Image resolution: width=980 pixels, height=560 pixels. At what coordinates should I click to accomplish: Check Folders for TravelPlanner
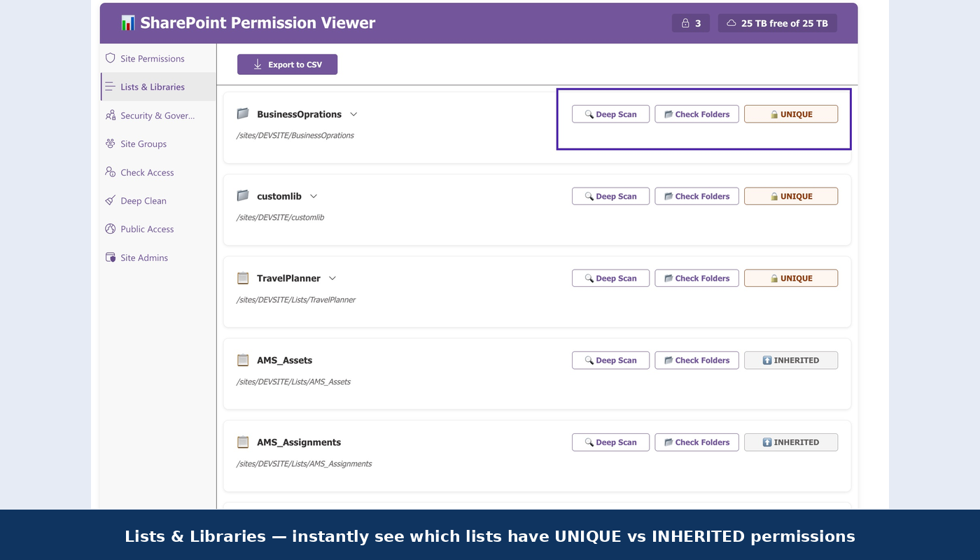(x=696, y=278)
